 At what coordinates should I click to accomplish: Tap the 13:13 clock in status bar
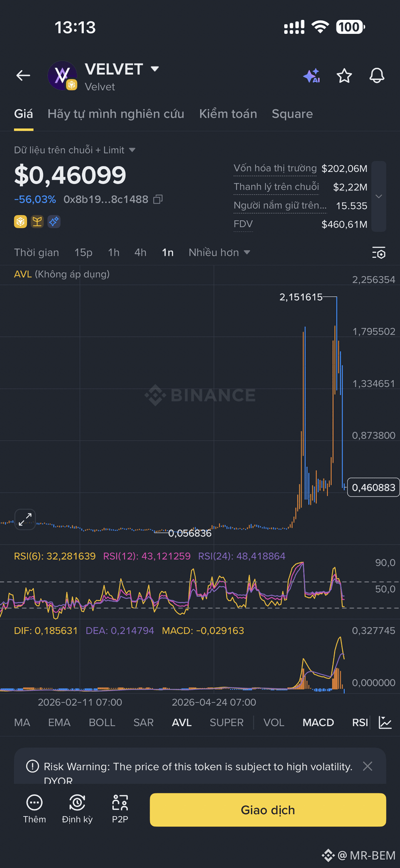point(75,27)
